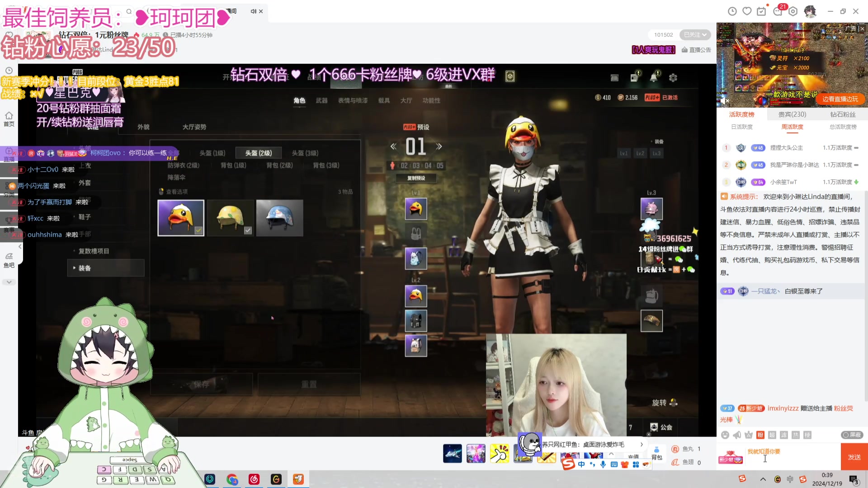868x488 pixels.
Task: Open NetEase Music in Windows taskbar
Action: (254, 479)
